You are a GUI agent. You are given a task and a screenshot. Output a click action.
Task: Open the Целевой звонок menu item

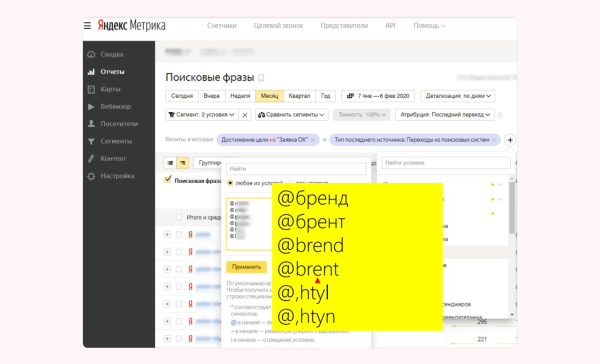278,26
